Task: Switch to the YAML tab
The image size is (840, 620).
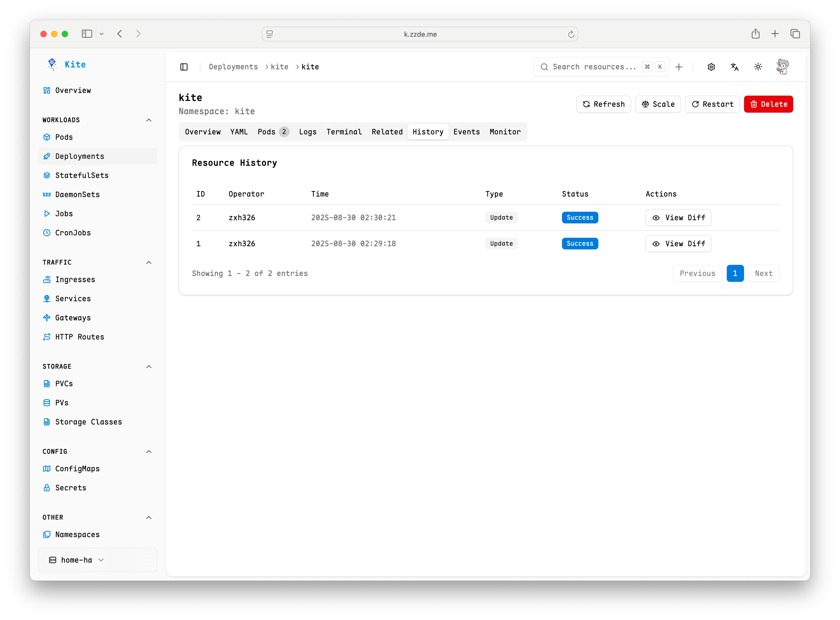Action: pyautogui.click(x=239, y=132)
